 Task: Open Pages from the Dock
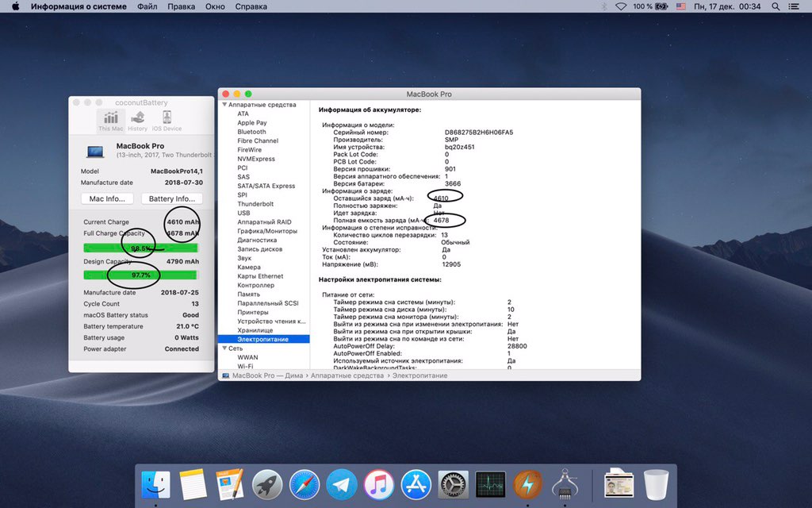coord(230,485)
